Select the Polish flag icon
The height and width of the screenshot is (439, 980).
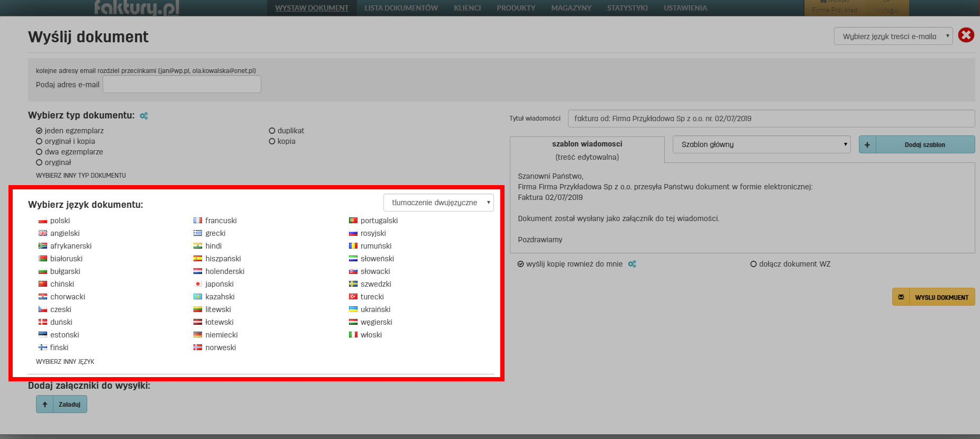[43, 221]
